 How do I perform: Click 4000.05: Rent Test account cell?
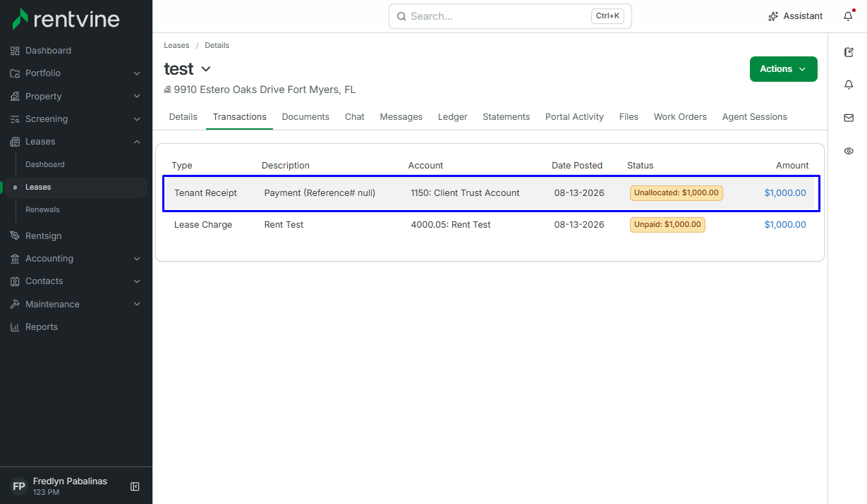click(451, 225)
